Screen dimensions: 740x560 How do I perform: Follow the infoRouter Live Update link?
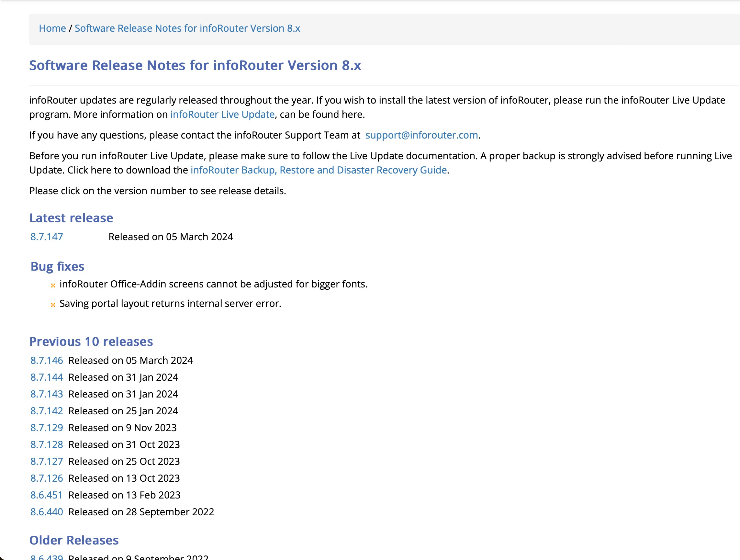click(x=222, y=114)
